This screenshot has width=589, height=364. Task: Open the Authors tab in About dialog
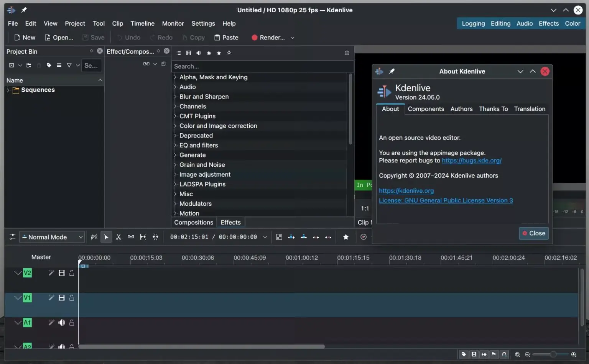pos(461,109)
